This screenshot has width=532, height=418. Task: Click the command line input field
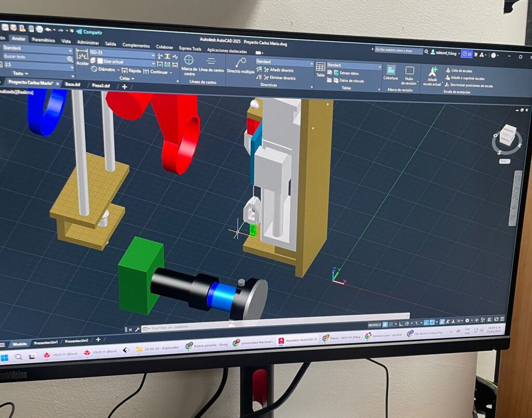coord(275,322)
